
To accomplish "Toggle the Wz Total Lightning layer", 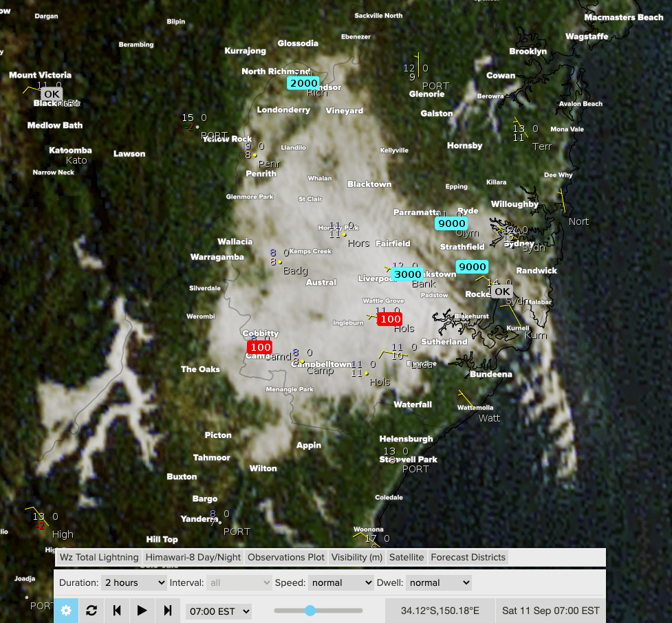I will 99,557.
